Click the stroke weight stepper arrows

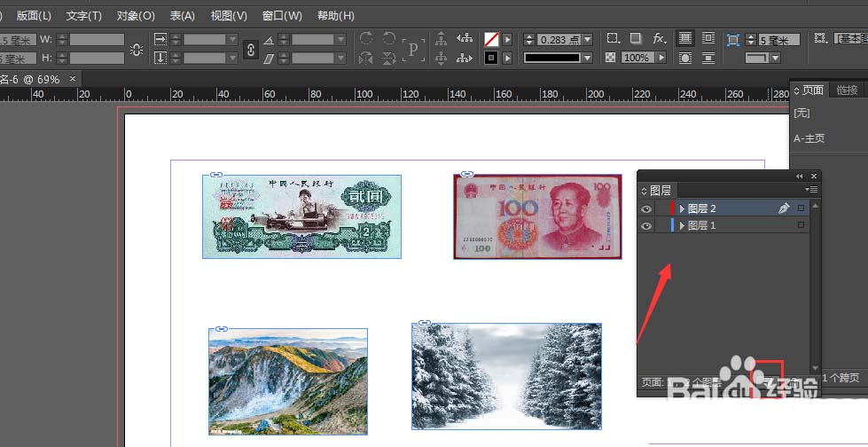pos(529,40)
